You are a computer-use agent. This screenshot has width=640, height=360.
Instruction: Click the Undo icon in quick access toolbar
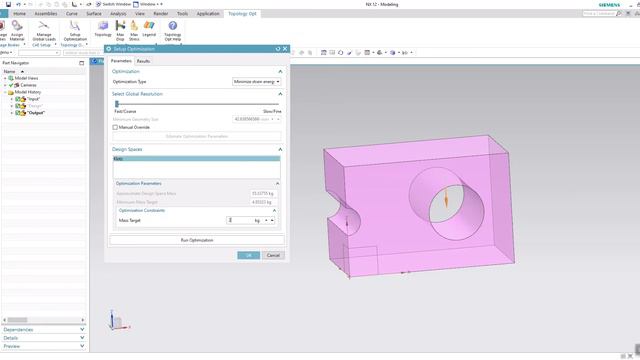[x=18, y=4]
